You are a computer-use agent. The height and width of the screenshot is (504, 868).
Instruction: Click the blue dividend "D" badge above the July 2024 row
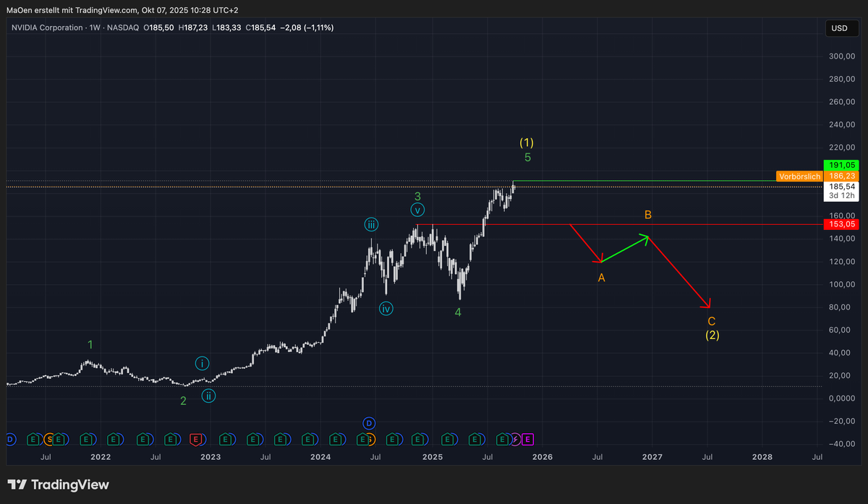(369, 423)
